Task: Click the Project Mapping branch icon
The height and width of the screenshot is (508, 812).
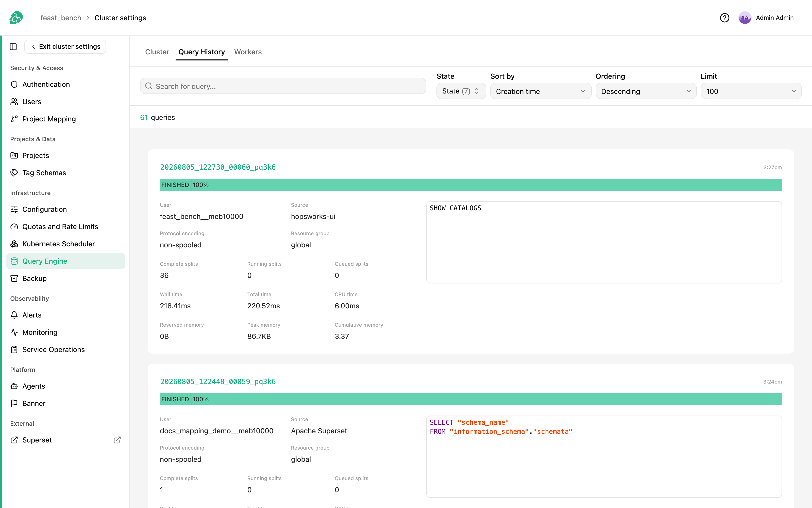Action: coord(14,119)
